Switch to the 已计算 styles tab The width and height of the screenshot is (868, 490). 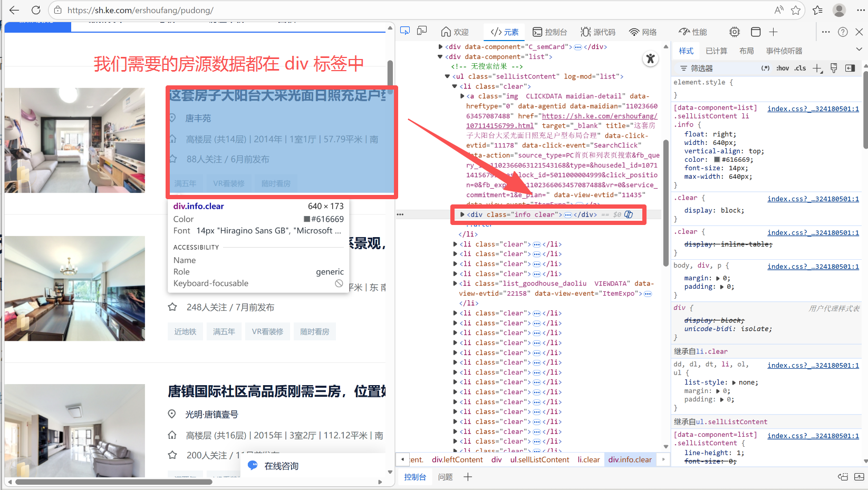tap(716, 51)
